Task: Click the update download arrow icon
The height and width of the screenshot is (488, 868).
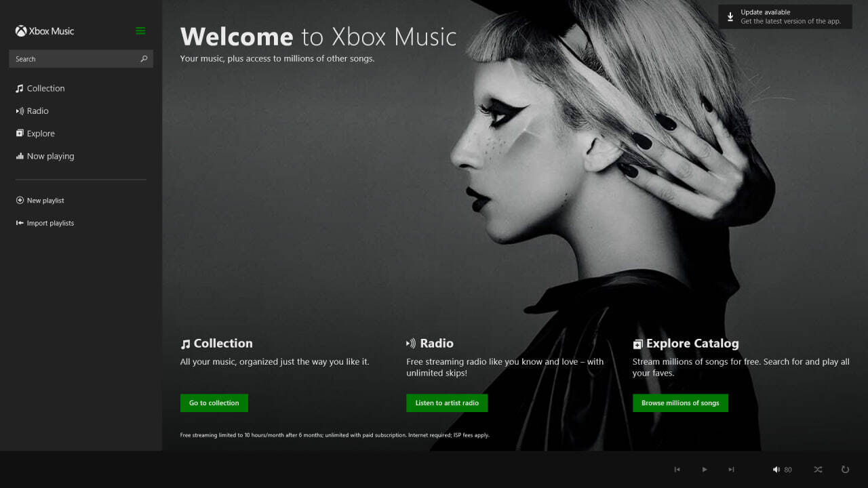Action: 730,16
